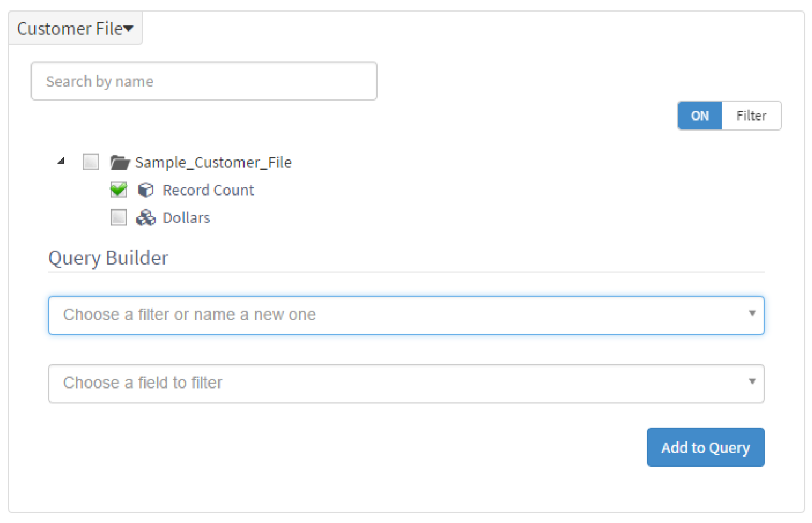Turn off the ON filter toggle

click(x=700, y=116)
